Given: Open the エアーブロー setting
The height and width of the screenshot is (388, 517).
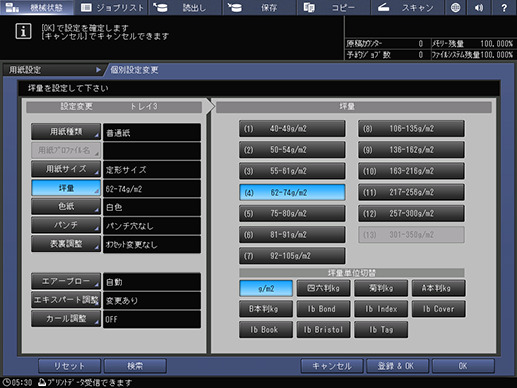Looking at the screenshot, I should point(66,281).
